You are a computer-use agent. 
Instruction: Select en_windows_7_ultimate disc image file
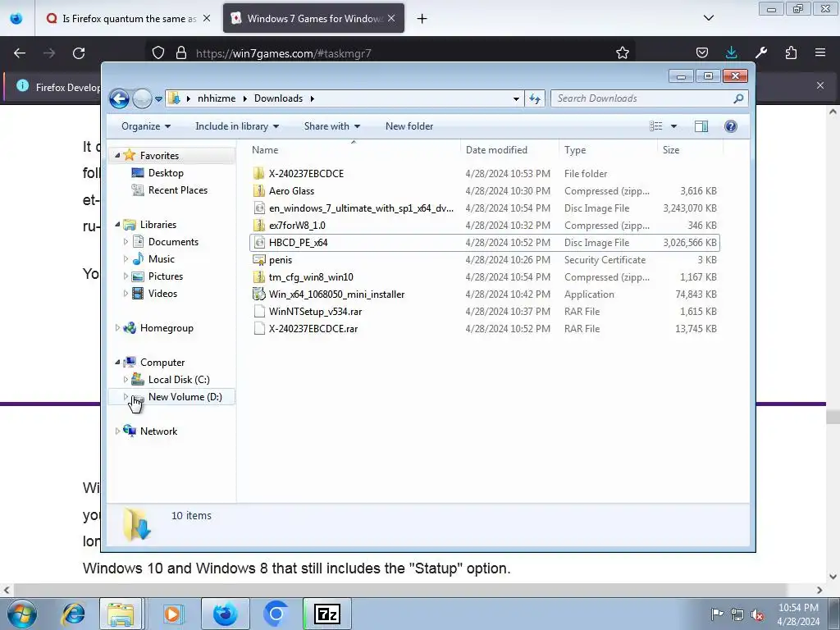pyautogui.click(x=361, y=208)
